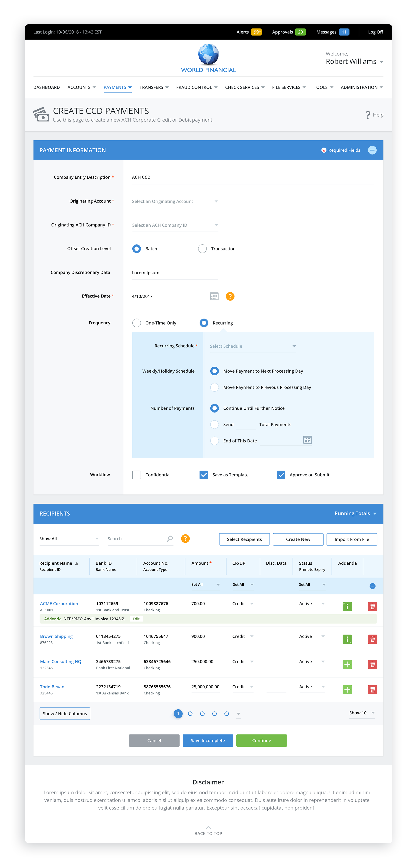Expand the Running Totals dropdown
Image resolution: width=416 pixels, height=868 pixels.
pyautogui.click(x=355, y=513)
